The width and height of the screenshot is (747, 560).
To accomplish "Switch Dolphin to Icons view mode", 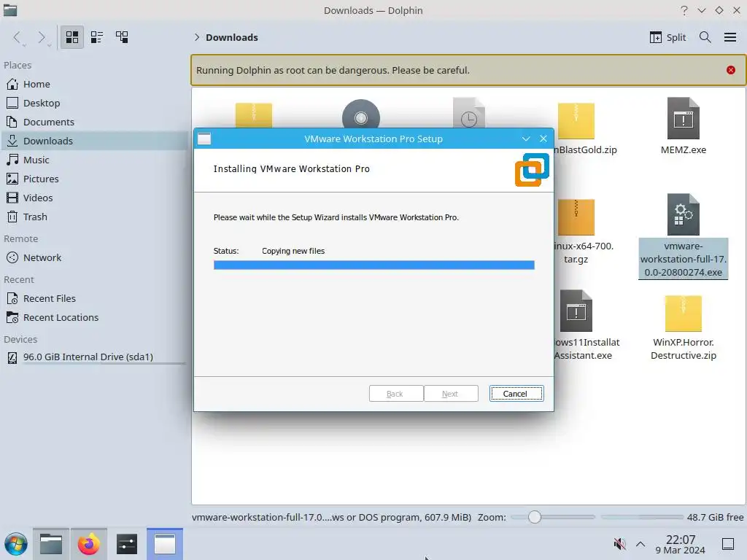I will pyautogui.click(x=72, y=37).
